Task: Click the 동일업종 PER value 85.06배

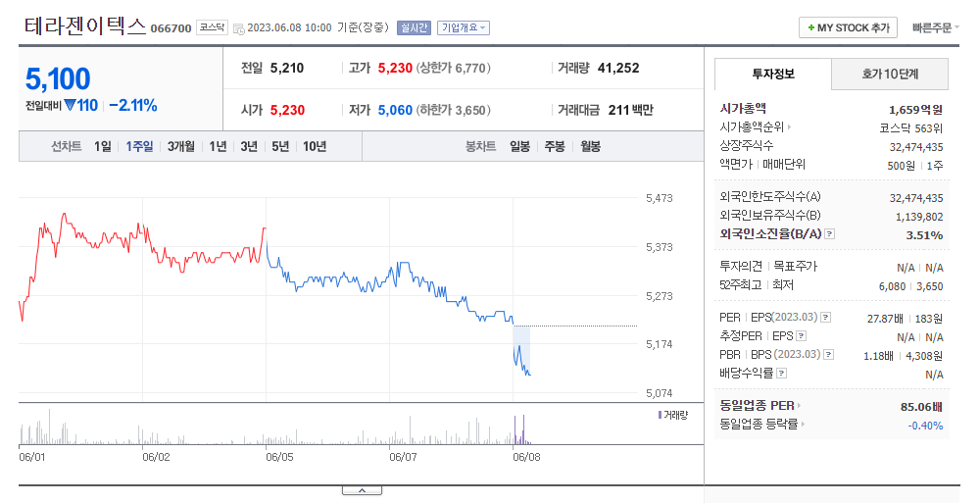Action: (x=921, y=407)
